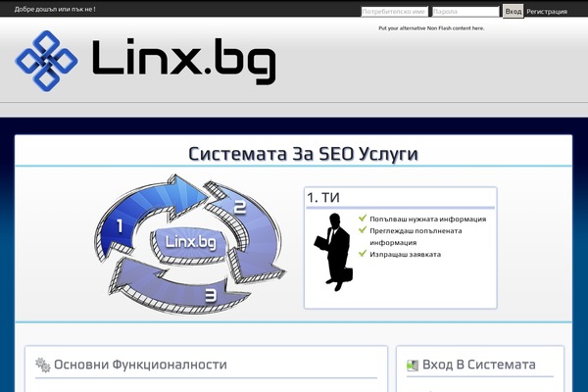Click the username input field
Image resolution: width=588 pixels, height=392 pixels.
(x=394, y=12)
